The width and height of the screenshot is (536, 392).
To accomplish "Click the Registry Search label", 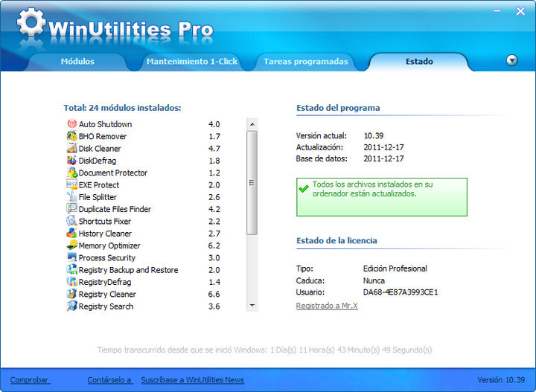I will (x=106, y=306).
